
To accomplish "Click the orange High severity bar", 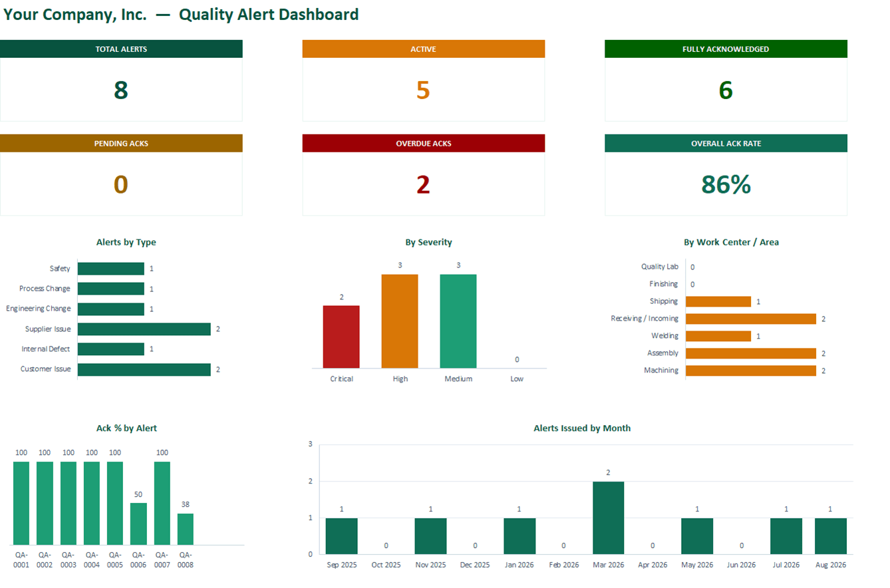I will [x=400, y=321].
